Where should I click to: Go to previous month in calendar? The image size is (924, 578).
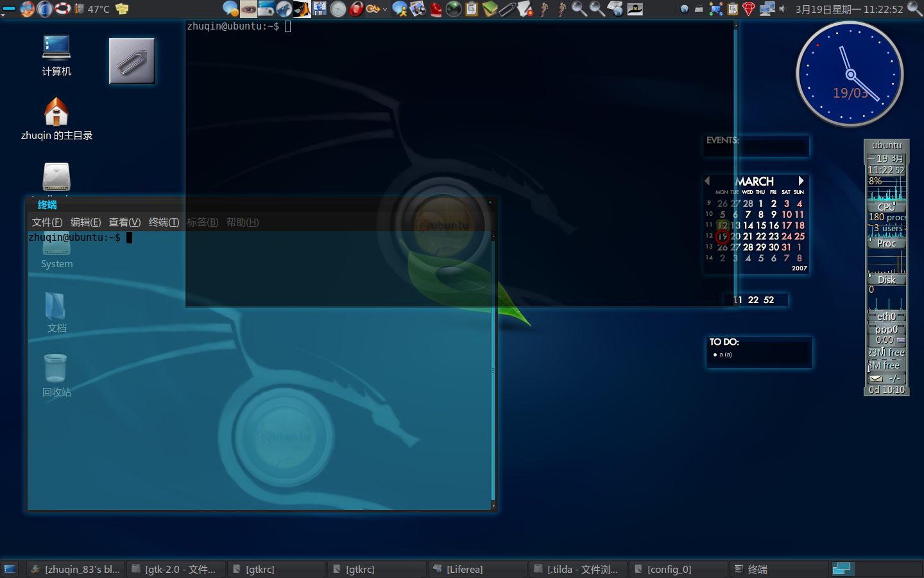tap(707, 181)
